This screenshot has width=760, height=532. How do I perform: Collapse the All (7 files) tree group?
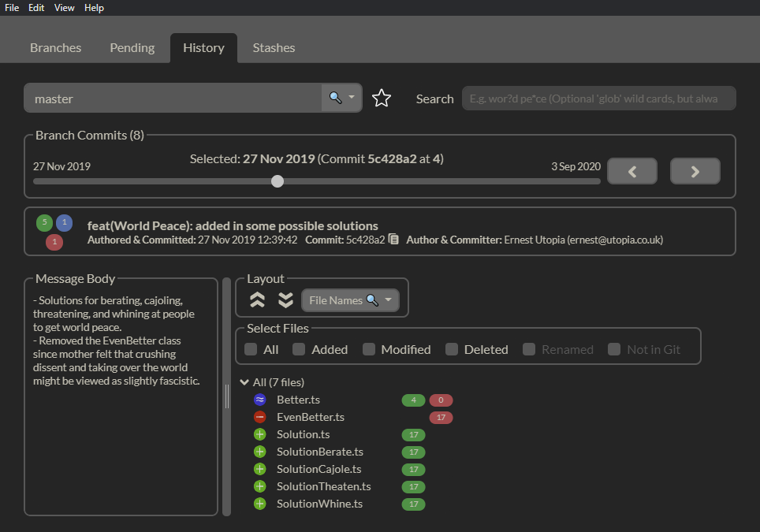244,382
